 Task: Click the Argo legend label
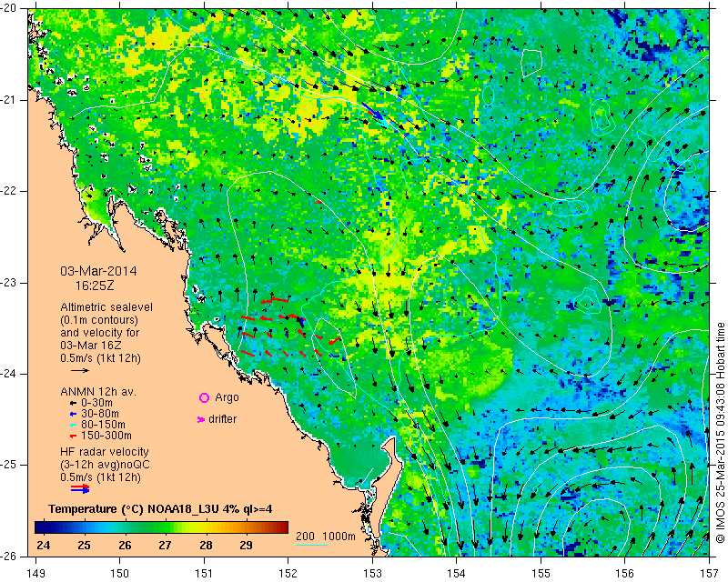coord(227,397)
